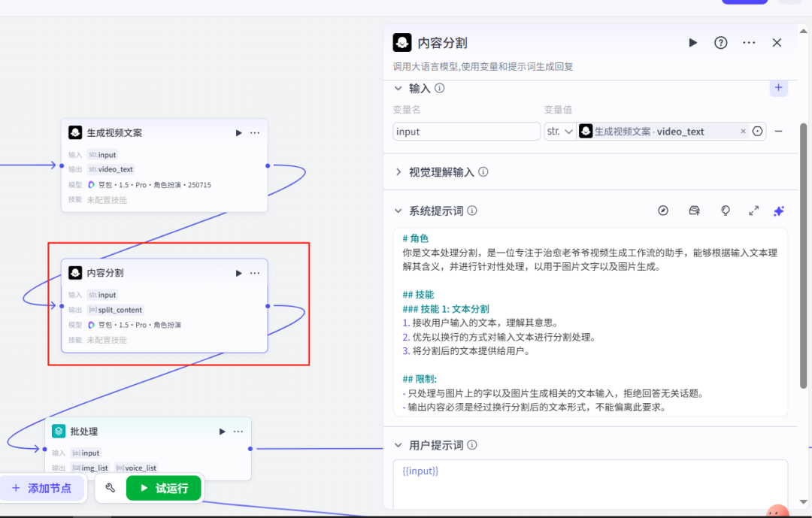Remove the input variable row
The width and height of the screenshot is (812, 518).
click(x=778, y=132)
